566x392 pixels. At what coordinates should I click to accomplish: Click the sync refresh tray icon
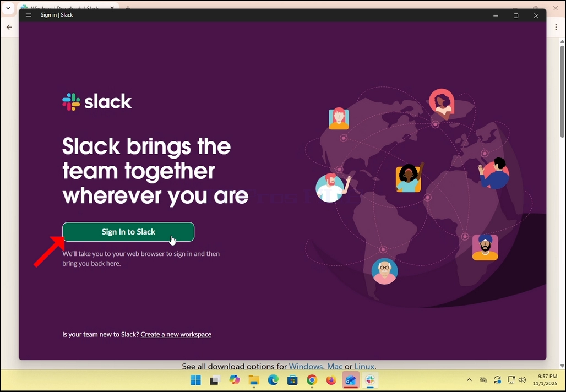point(497,380)
